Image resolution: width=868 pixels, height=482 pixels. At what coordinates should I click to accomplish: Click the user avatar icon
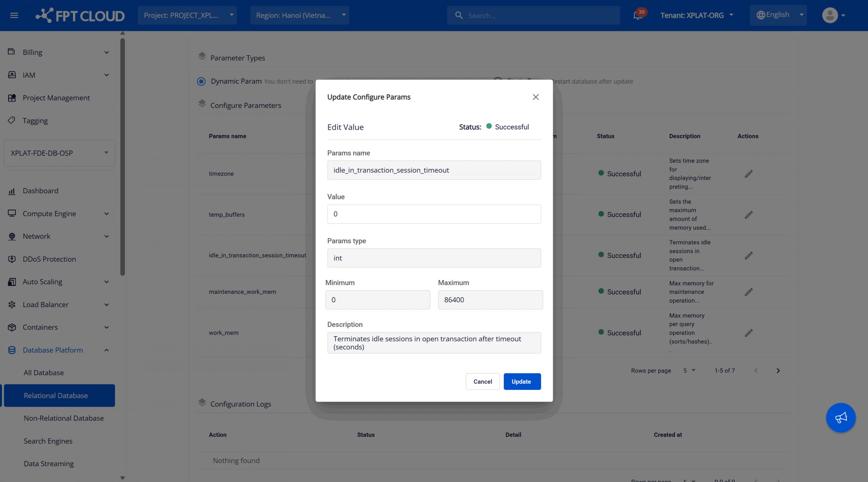[830, 15]
